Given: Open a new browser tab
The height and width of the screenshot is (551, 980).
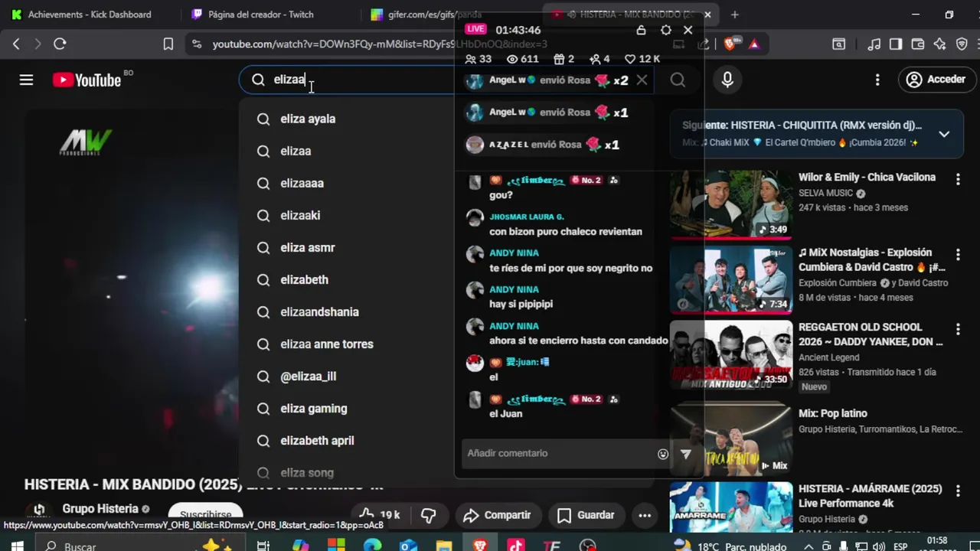Looking at the screenshot, I should [x=734, y=15].
